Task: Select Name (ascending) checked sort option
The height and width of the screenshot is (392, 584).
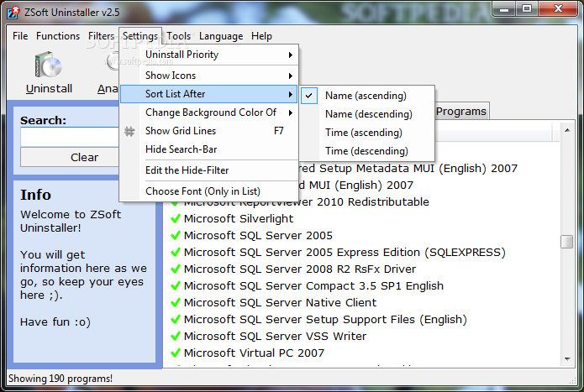Action: tap(367, 96)
